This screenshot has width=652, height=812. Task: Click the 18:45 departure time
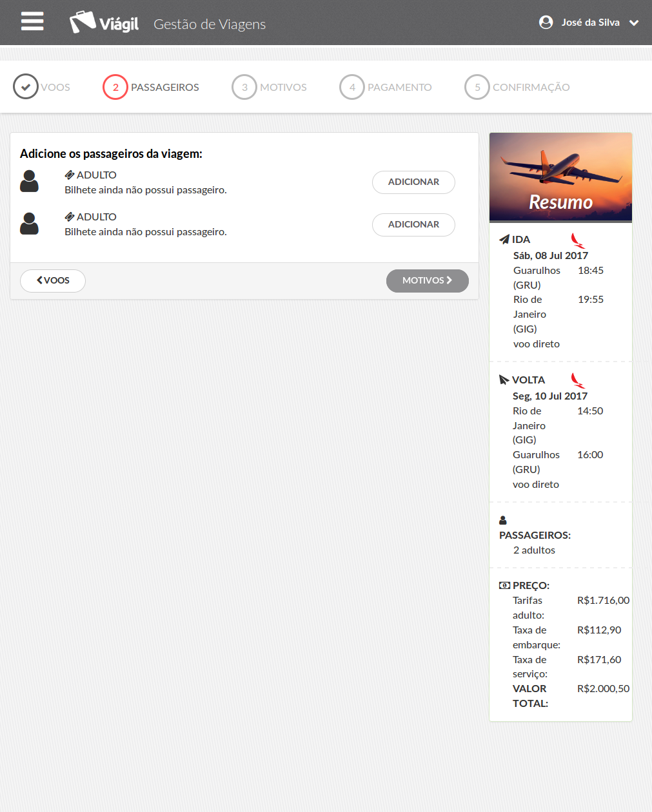point(591,270)
